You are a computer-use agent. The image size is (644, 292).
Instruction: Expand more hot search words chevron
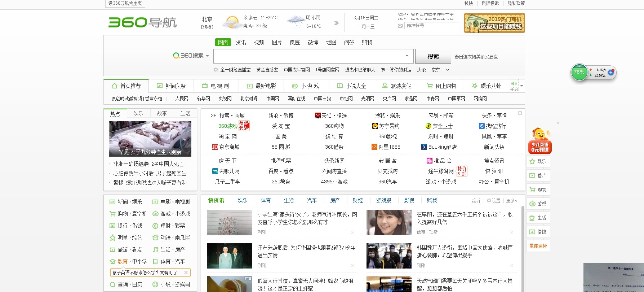pyautogui.click(x=448, y=70)
